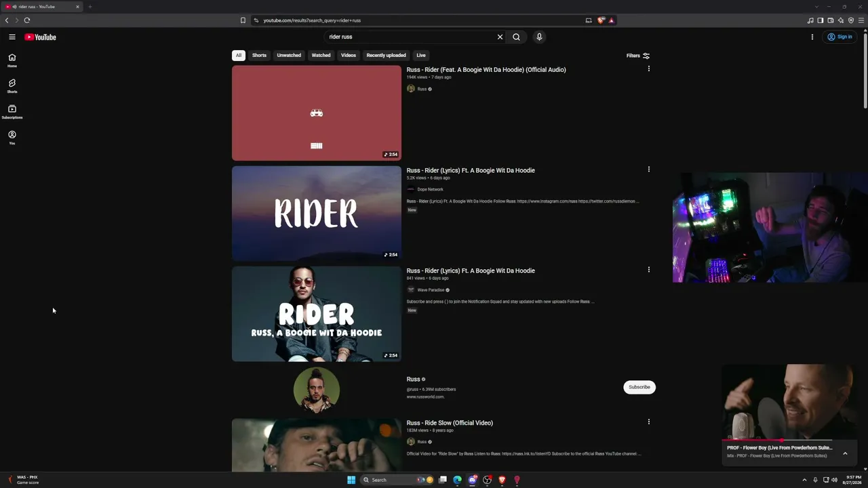
Task: Select the Live filter chip
Action: (x=421, y=56)
